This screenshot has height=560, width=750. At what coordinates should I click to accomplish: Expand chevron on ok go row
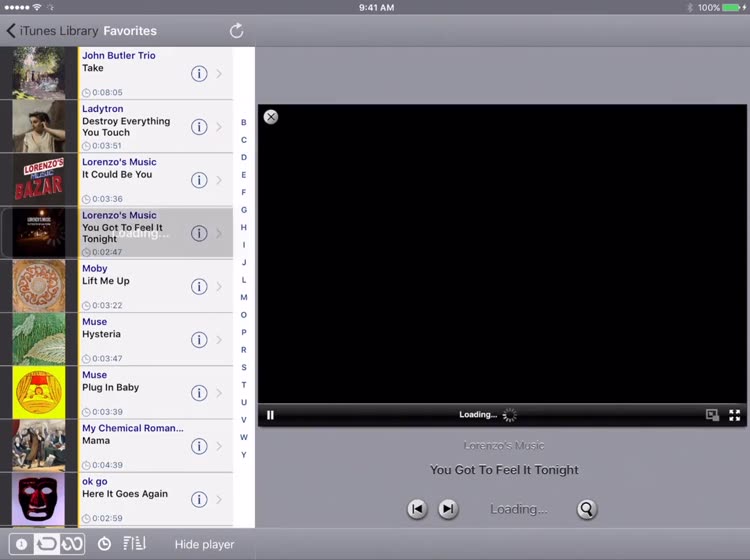tap(219, 500)
